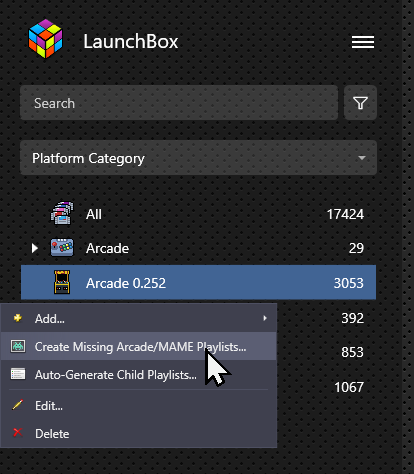Click the Arcade joystick controller icon

(62, 248)
